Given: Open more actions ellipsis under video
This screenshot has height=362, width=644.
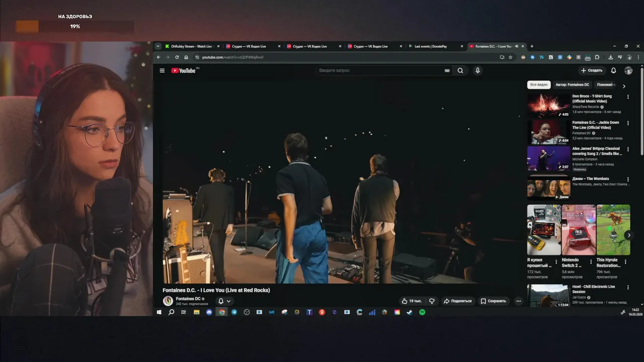Looking at the screenshot, I should (x=519, y=301).
